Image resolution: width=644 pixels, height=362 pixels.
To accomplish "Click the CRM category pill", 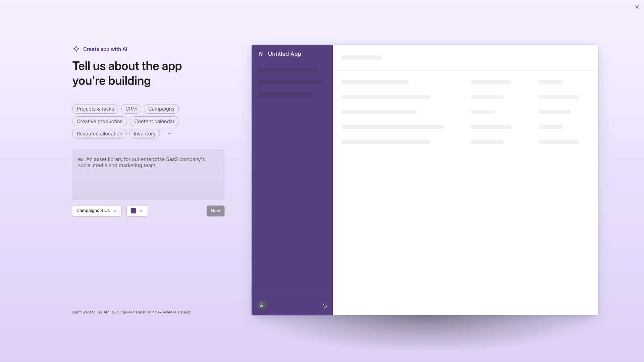I will [x=131, y=109].
